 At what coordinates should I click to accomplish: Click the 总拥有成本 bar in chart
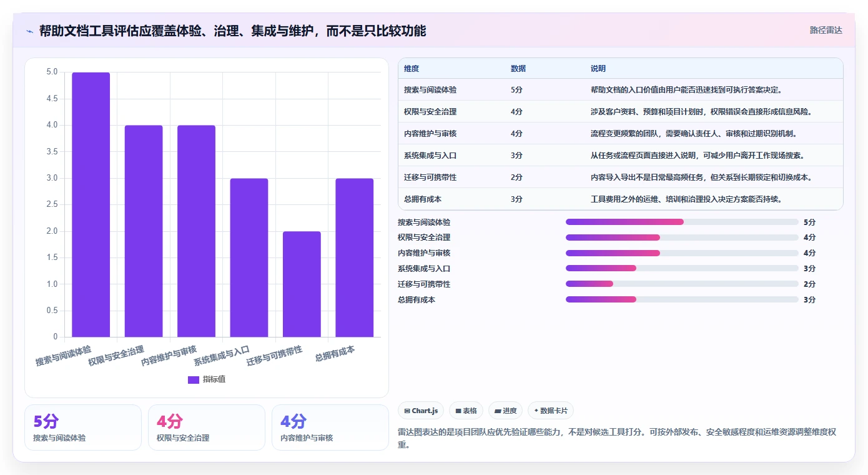click(x=355, y=257)
